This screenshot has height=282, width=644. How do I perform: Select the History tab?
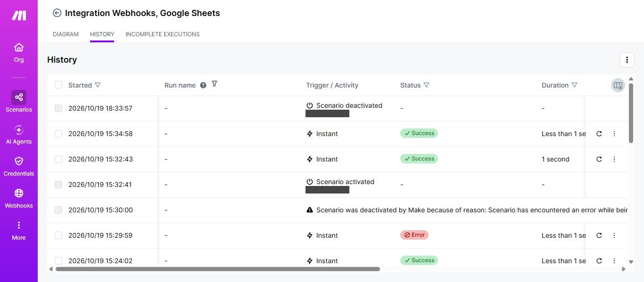pyautogui.click(x=102, y=34)
